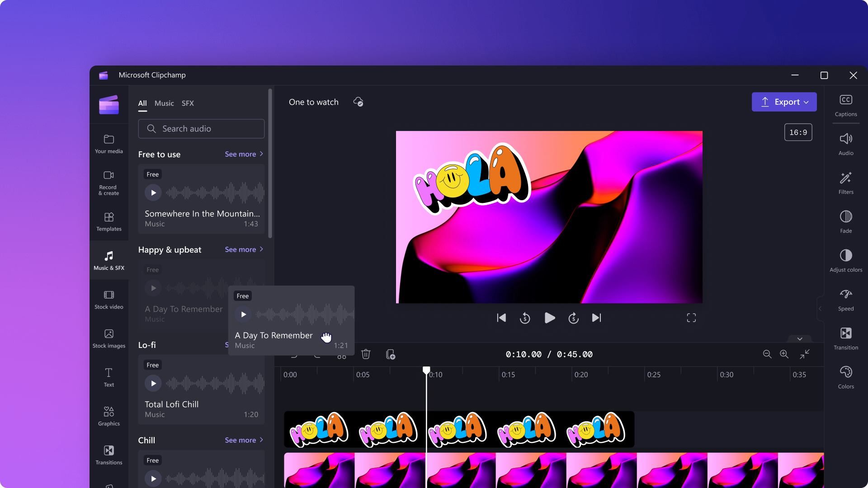Expand the Happy & upbeat section
This screenshot has width=868, height=488.
point(243,249)
